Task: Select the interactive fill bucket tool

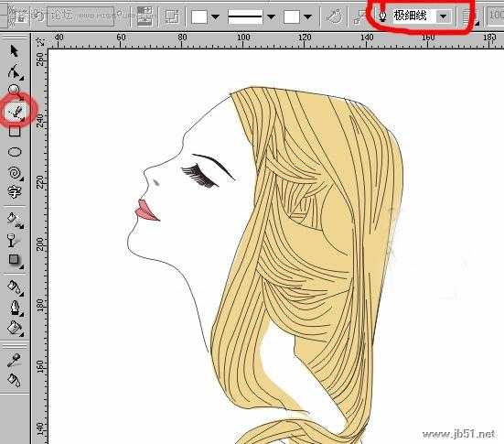Action: tap(15, 221)
